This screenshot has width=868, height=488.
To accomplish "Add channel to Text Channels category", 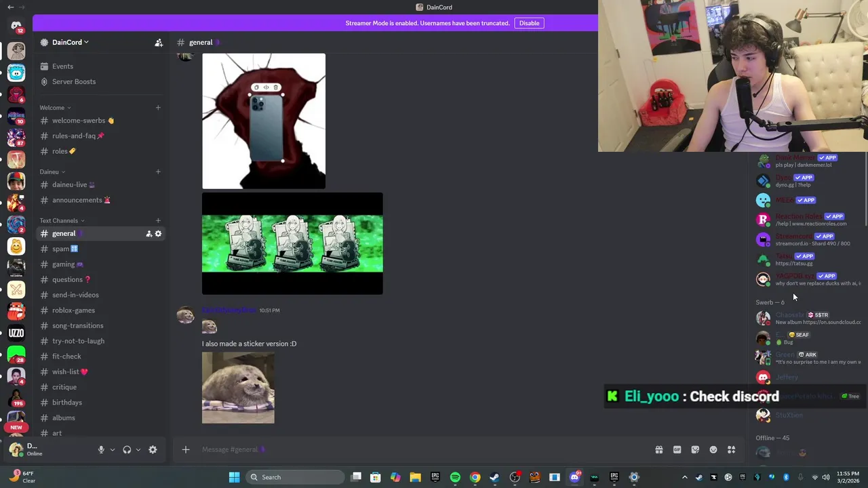I will (158, 221).
